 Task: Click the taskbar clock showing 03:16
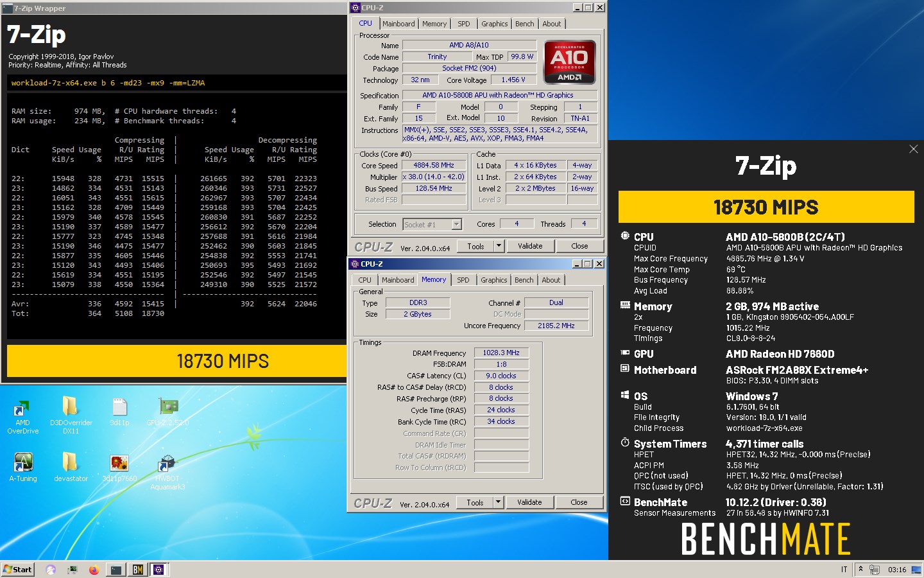point(896,569)
